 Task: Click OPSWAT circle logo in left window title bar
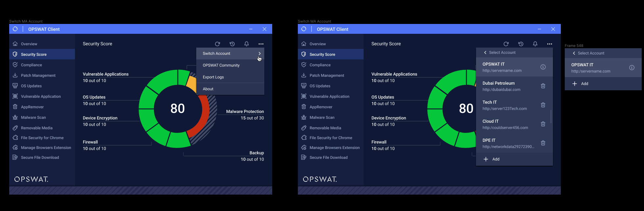[x=15, y=29]
